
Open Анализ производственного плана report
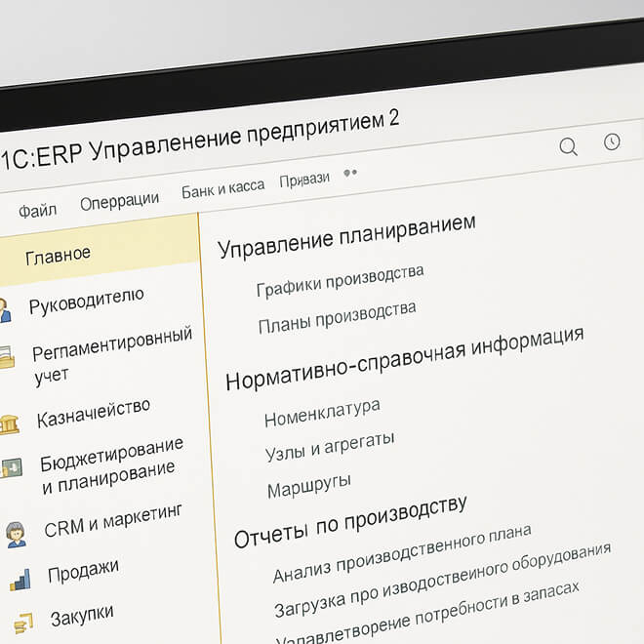(402, 553)
